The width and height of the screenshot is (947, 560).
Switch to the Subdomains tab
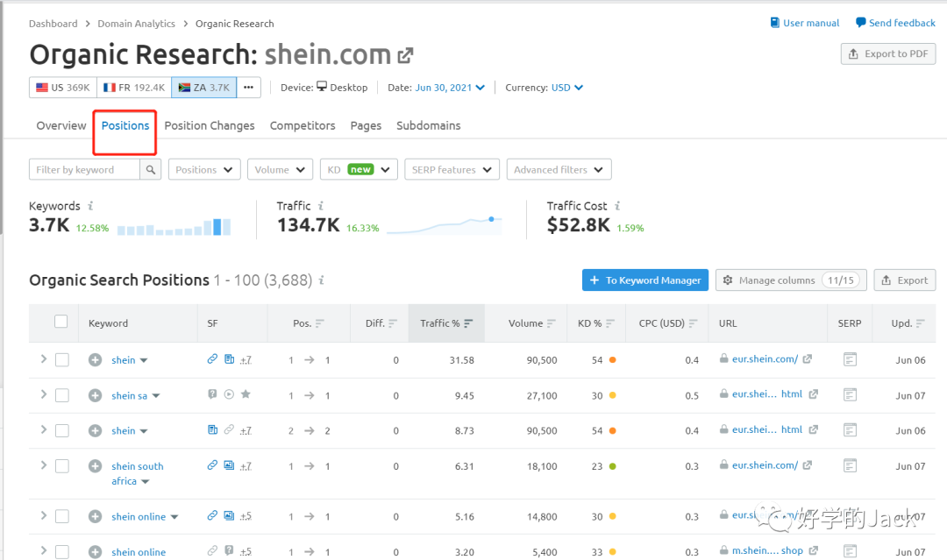click(x=428, y=125)
